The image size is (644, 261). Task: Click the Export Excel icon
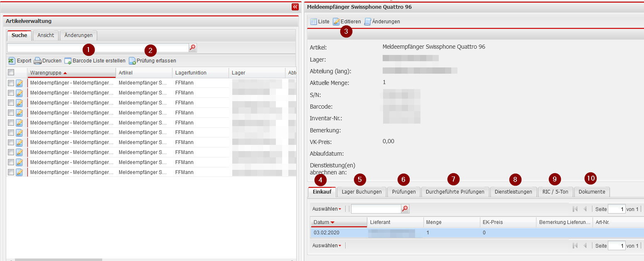click(x=12, y=61)
